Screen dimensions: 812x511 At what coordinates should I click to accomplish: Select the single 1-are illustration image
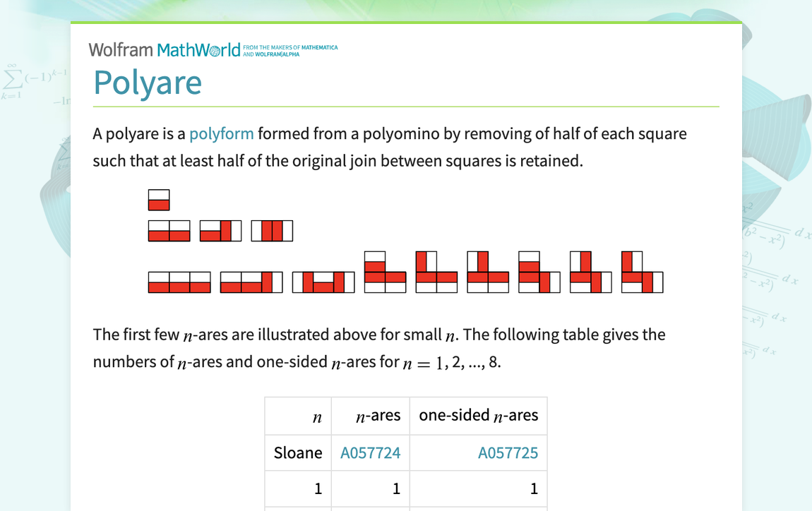[x=158, y=200]
